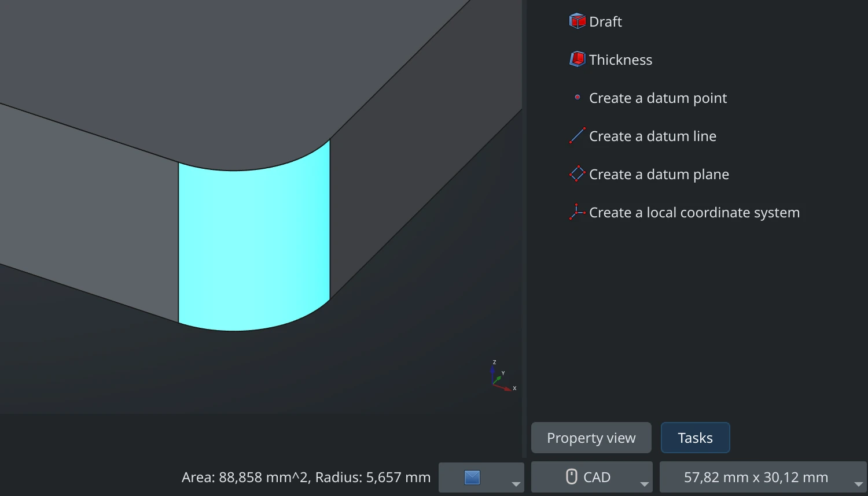Select the Thickness task entry
The height and width of the screenshot is (496, 868).
[x=610, y=60]
